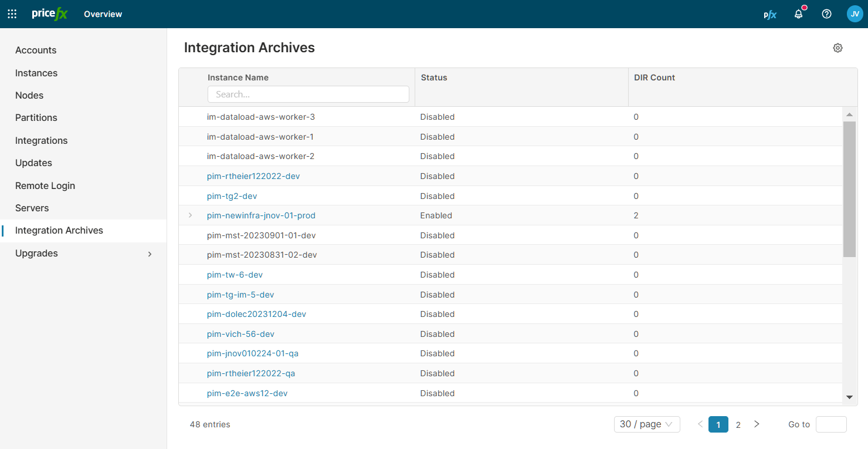Open help with the question mark icon

coord(826,14)
